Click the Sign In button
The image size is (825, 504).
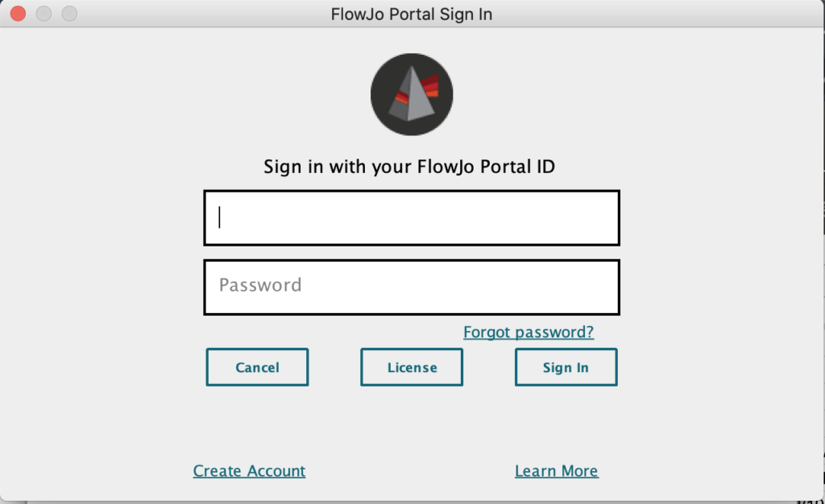click(566, 367)
